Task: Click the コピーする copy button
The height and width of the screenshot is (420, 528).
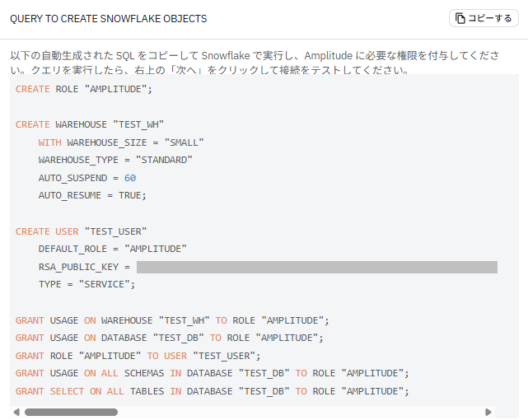Action: click(x=484, y=18)
